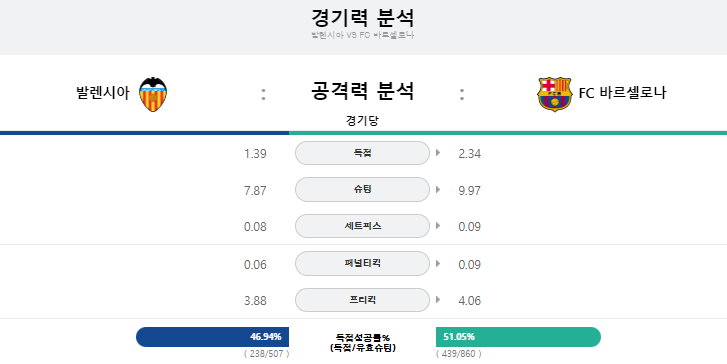Image resolution: width=727 pixels, height=364 pixels.
Task: Click the 경기력 분석 page title
Action: pos(363,19)
